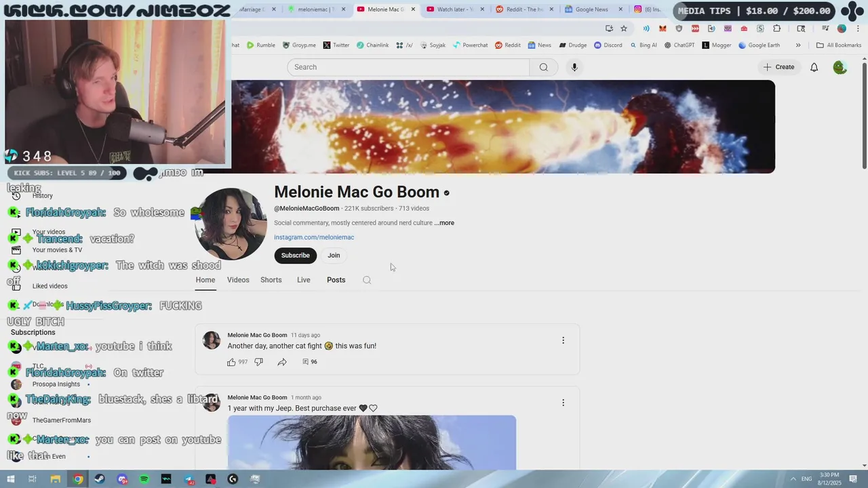Open the Mogger bookmark
The image size is (868, 488).
point(717,45)
